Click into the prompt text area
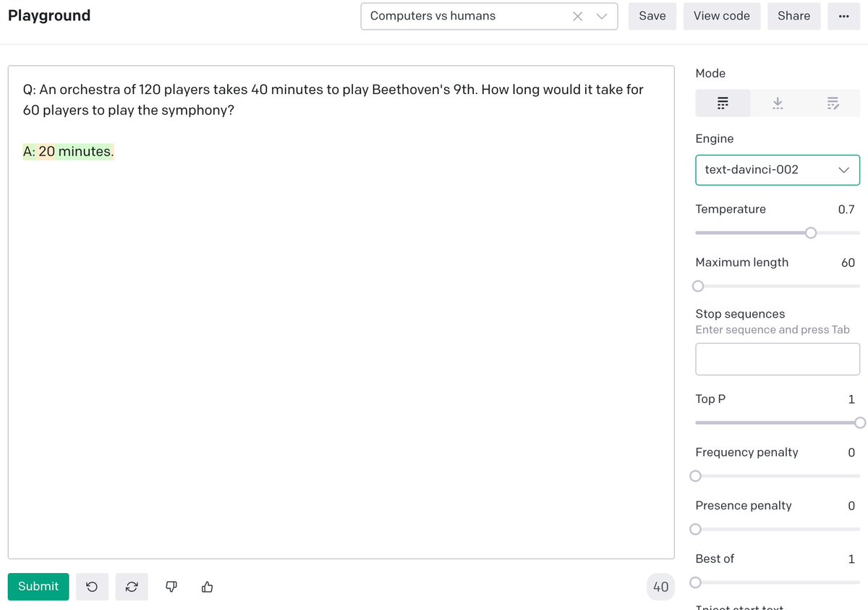 [341, 312]
